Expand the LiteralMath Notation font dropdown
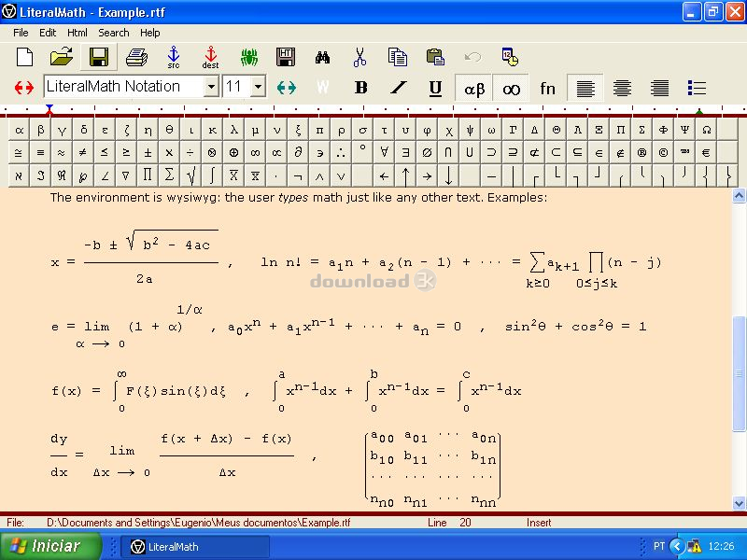The width and height of the screenshot is (747, 560). point(211,87)
